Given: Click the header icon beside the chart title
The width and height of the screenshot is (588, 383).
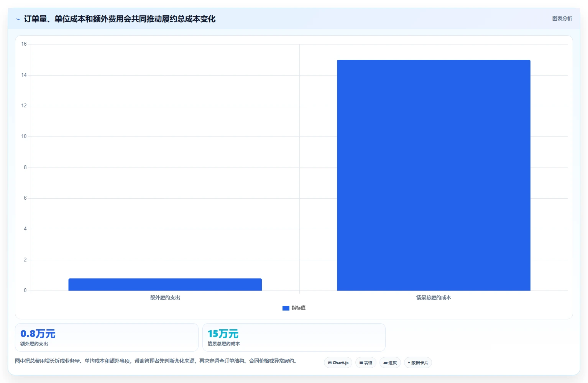Looking at the screenshot, I should (18, 19).
